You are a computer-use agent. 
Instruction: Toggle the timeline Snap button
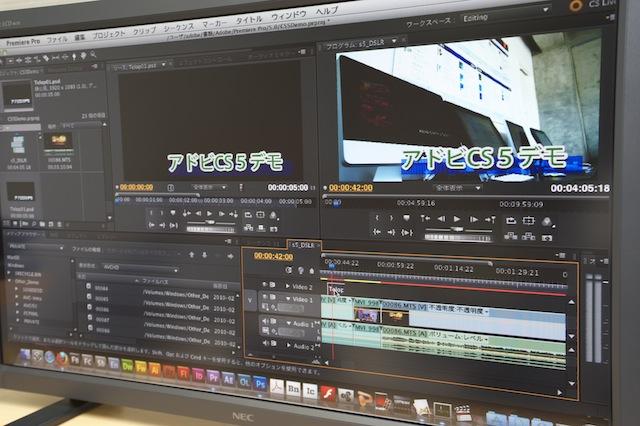point(289,270)
